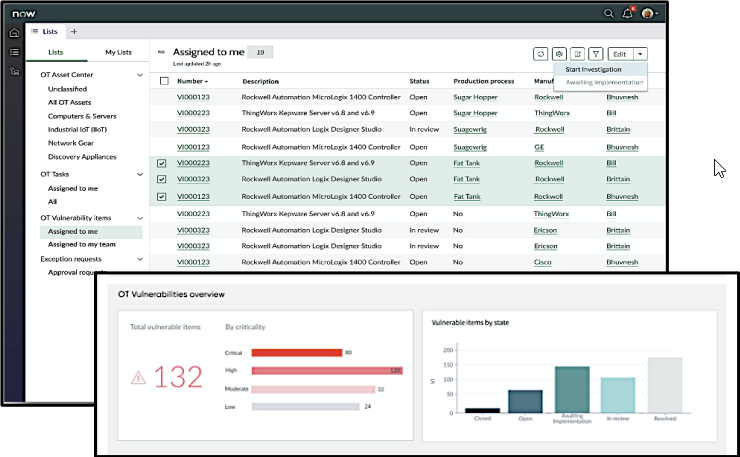Open GE manufacturer link
Viewport: 740px width, 457px height.
pos(539,147)
